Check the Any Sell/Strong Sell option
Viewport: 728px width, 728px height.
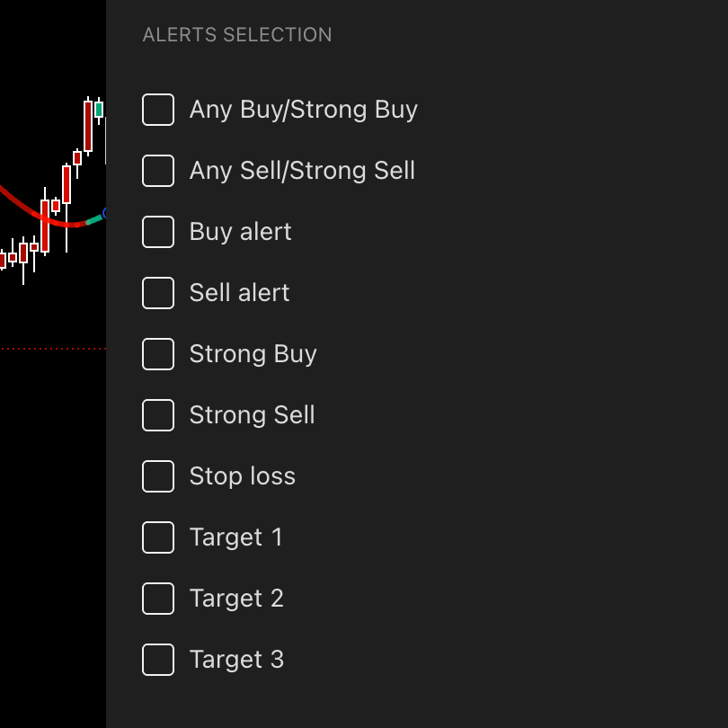(158, 171)
